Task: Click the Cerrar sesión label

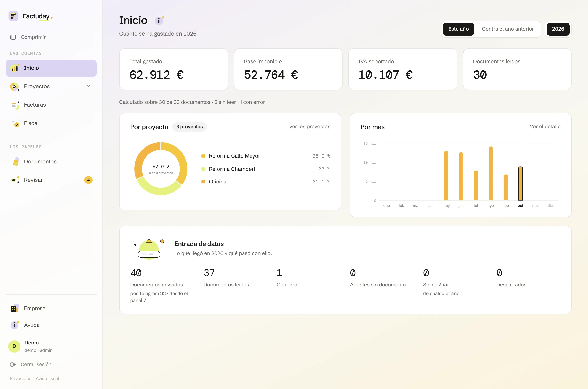Action: (36, 364)
